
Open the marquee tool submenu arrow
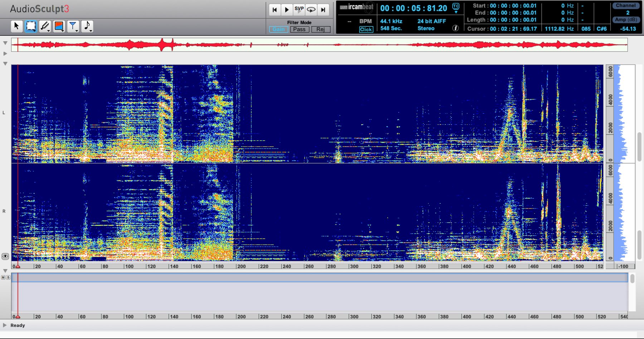click(x=35, y=31)
